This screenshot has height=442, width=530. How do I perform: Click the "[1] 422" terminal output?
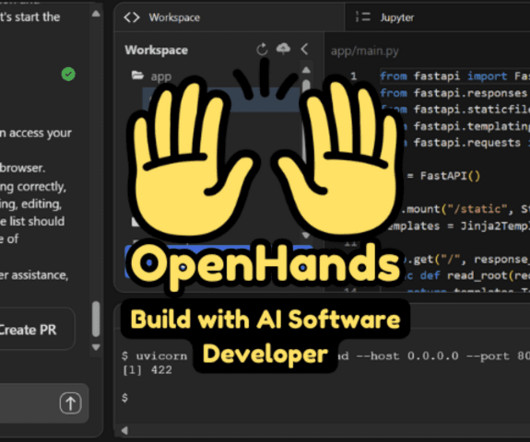point(147,370)
